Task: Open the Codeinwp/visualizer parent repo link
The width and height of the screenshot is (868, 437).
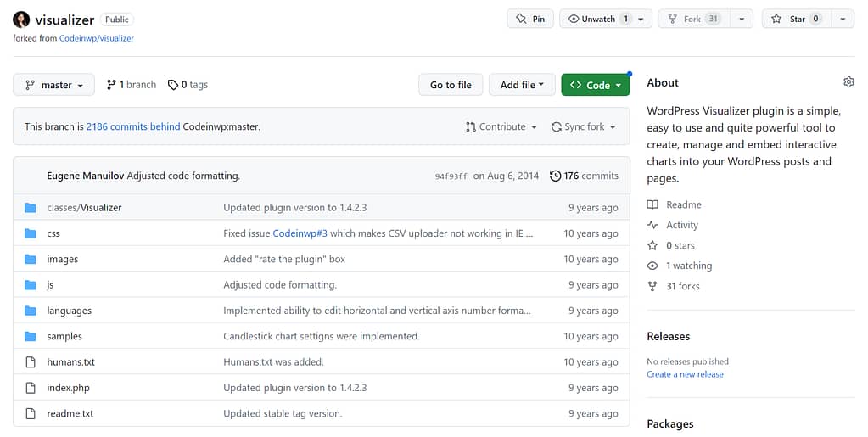Action: tap(97, 38)
